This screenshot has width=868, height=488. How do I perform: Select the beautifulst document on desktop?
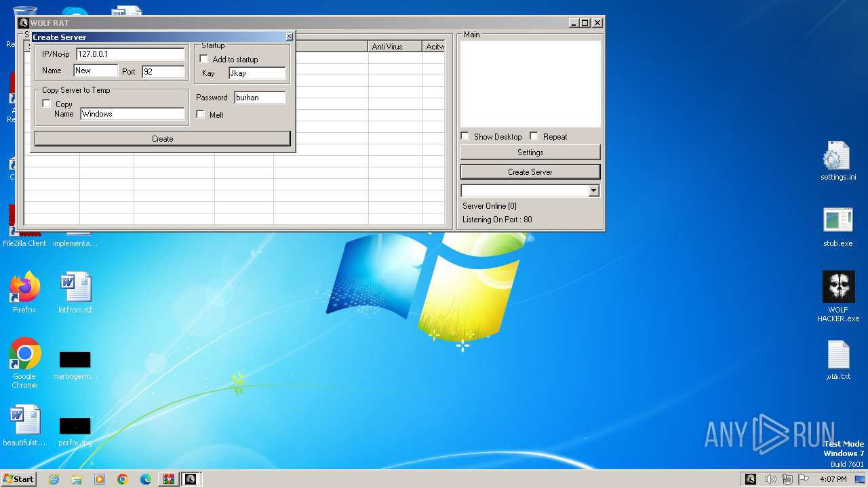[x=24, y=426]
